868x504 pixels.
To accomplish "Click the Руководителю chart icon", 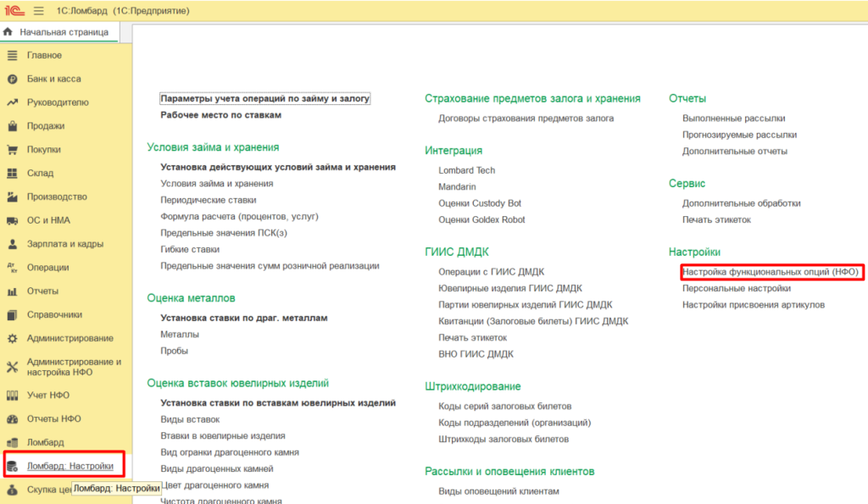I will [12, 102].
